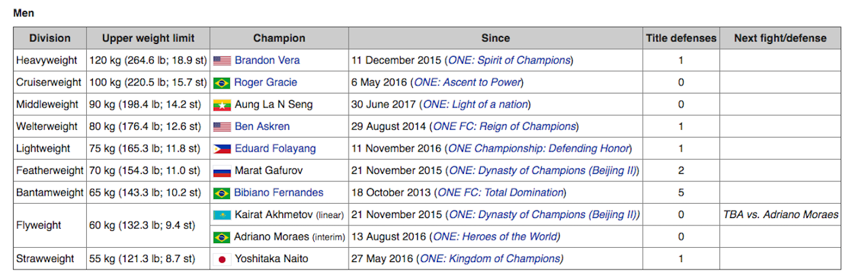Click the Brazil flag next to Roger Gracie
The width and height of the screenshot is (868, 279).
coord(222,83)
